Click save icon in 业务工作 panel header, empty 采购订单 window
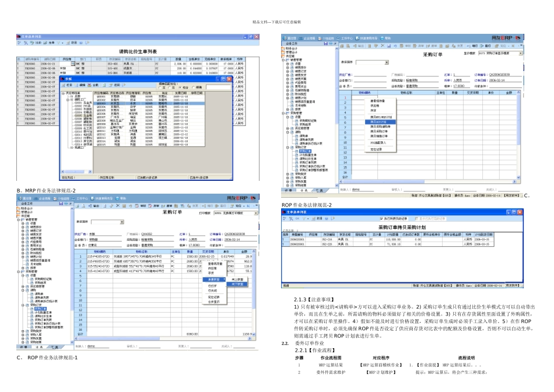This screenshot has width=554, height=392. 326,44
